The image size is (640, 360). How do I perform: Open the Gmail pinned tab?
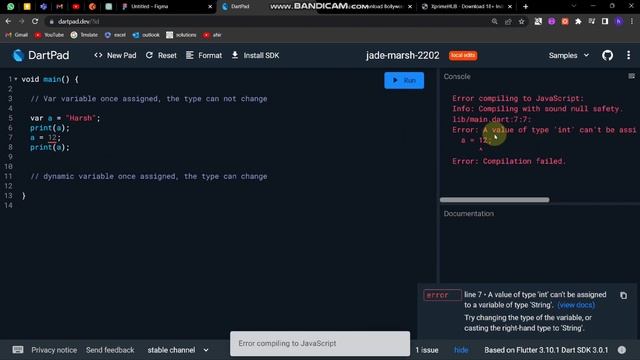(60, 7)
